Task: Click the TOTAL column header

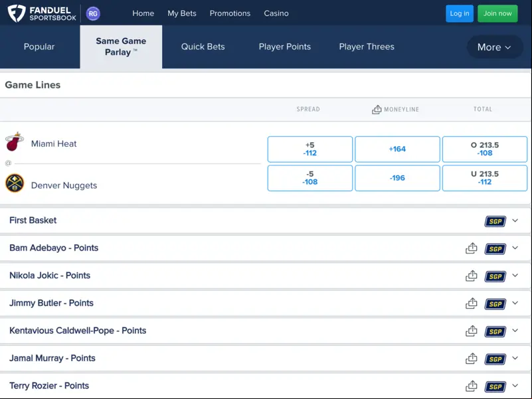Action: (x=483, y=110)
